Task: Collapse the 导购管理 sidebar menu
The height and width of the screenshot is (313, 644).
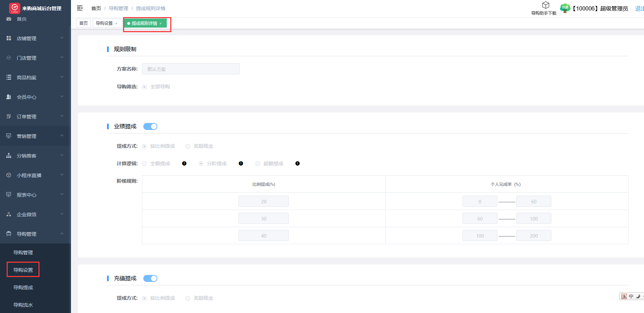Action: coord(35,234)
